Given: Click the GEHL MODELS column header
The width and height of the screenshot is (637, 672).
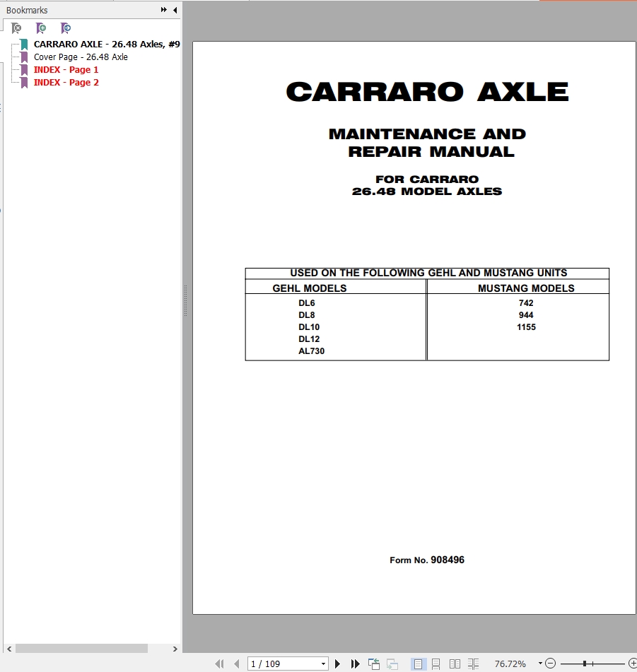Looking at the screenshot, I should click(x=310, y=288).
